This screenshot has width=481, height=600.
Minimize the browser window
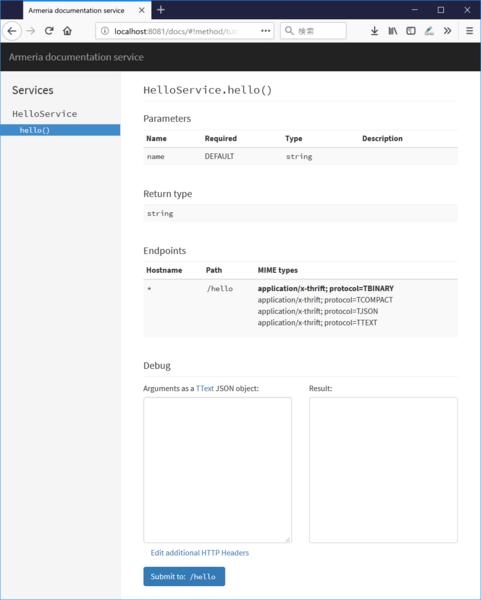(414, 10)
